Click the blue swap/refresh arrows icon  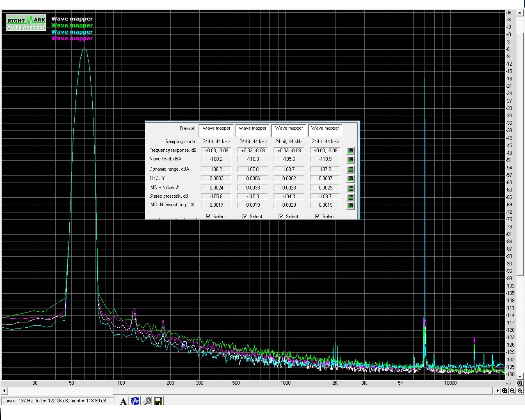click(135, 401)
